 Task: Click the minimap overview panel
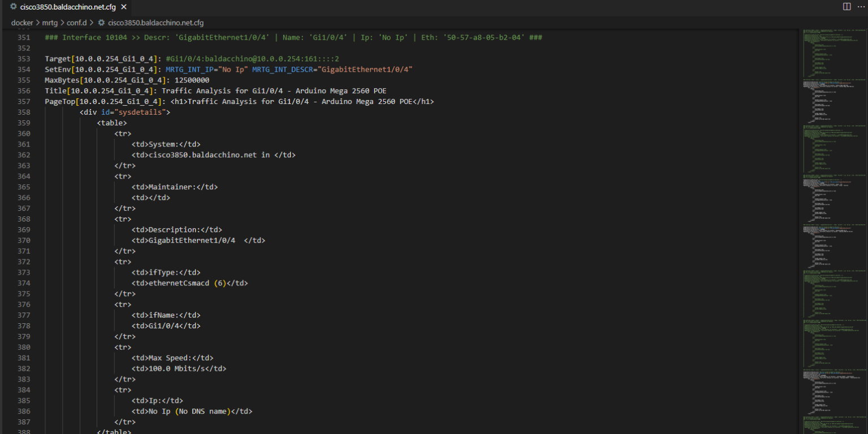click(835, 226)
